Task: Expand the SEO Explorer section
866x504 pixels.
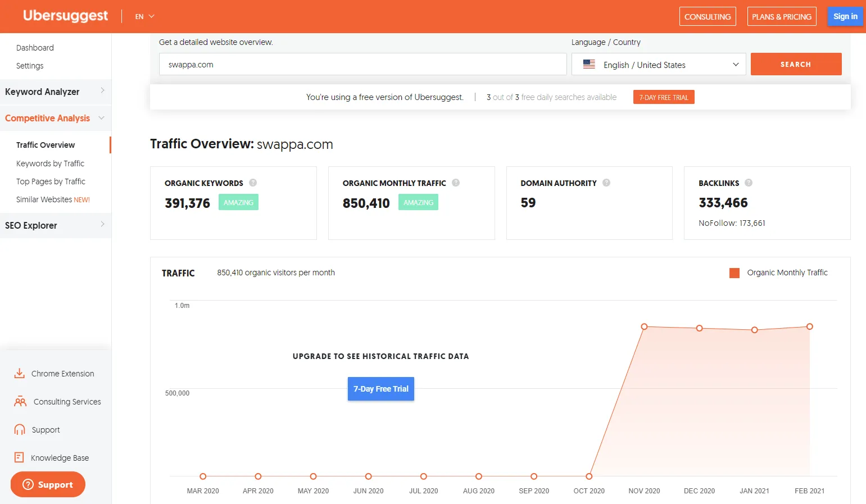Action: (x=55, y=225)
